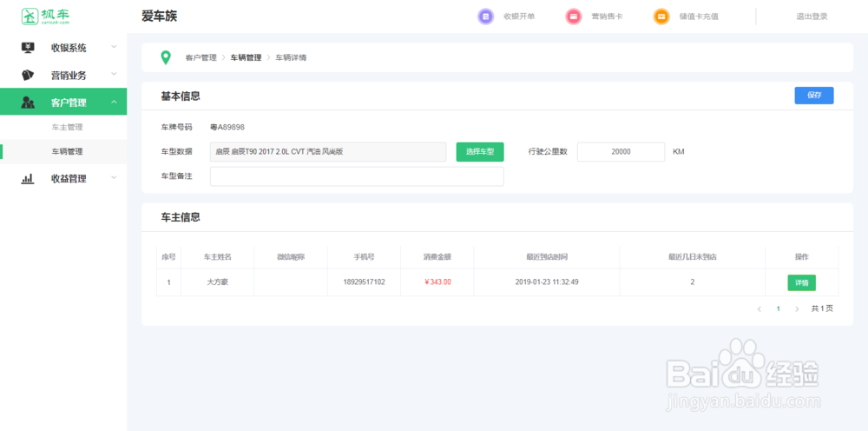Click 车辆详情 in breadcrumb
Viewport: 868px width, 431px height.
pos(291,57)
